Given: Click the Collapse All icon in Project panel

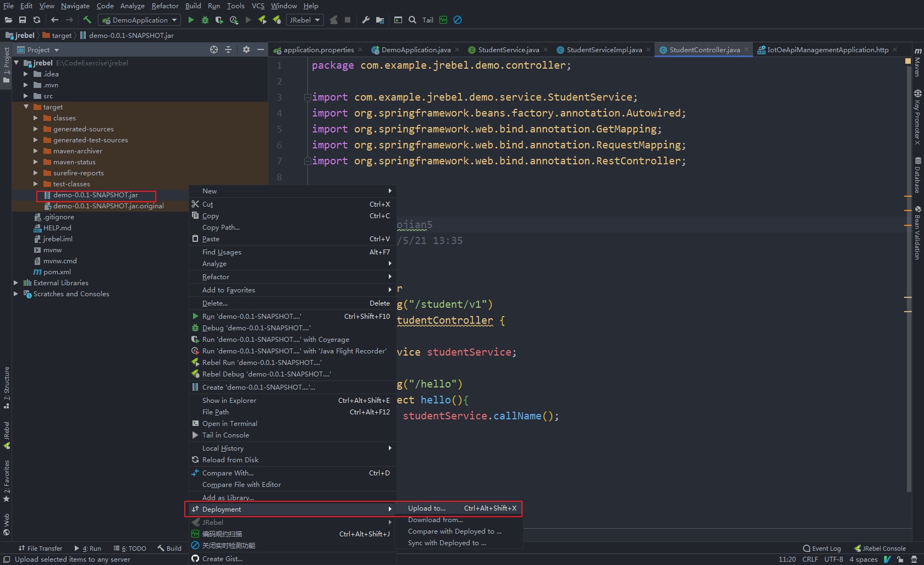Looking at the screenshot, I should point(228,49).
